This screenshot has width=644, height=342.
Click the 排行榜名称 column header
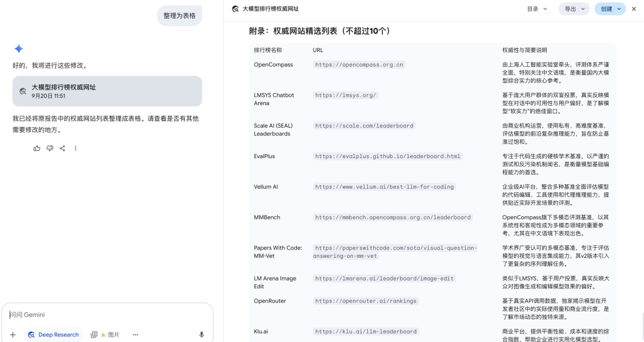pos(268,50)
